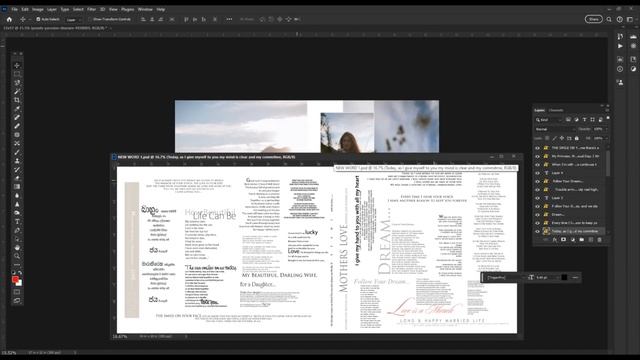Select the Rectangular Marquee tool
This screenshot has height=360, width=640.
tap(17, 74)
